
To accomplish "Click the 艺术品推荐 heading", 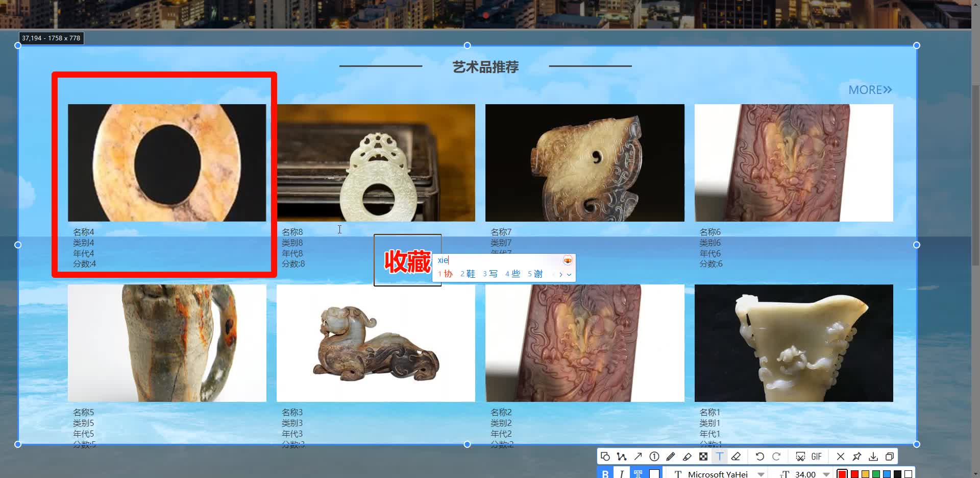I will click(485, 67).
